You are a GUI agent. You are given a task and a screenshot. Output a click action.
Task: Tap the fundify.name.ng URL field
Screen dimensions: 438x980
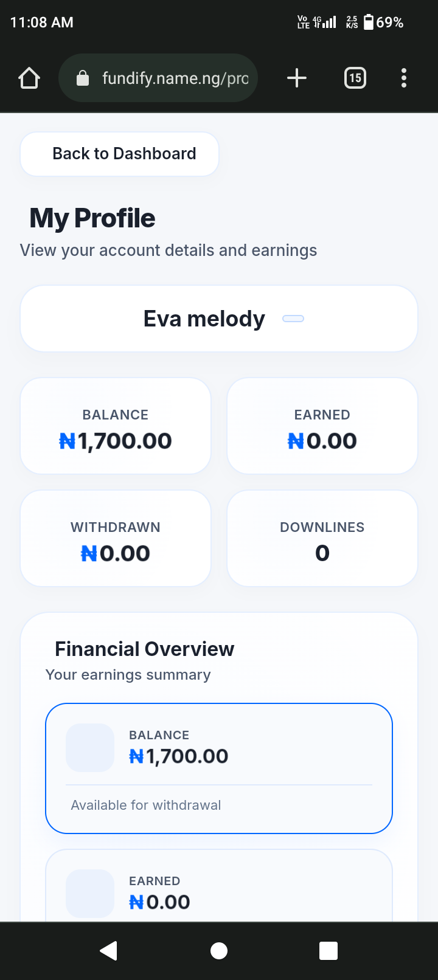[175, 78]
